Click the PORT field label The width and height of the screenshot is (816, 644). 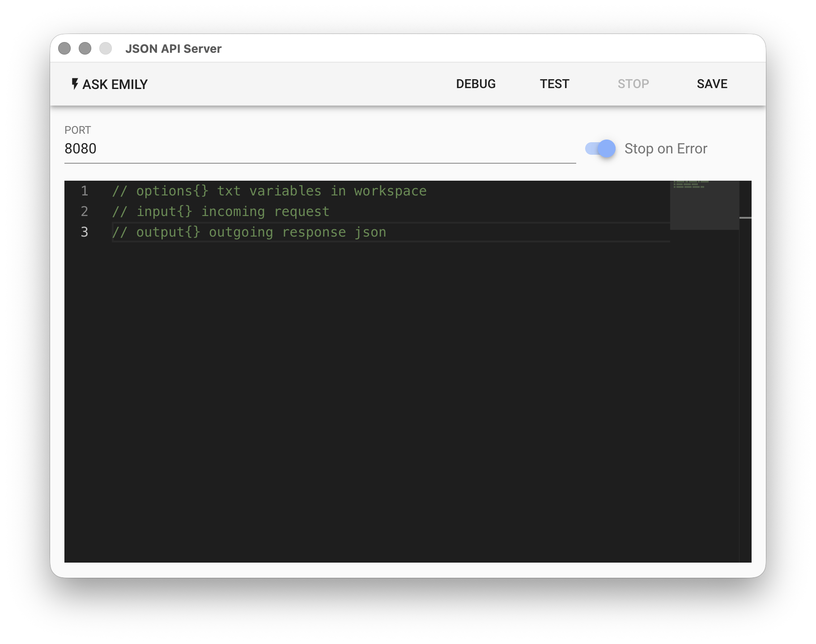tap(78, 130)
